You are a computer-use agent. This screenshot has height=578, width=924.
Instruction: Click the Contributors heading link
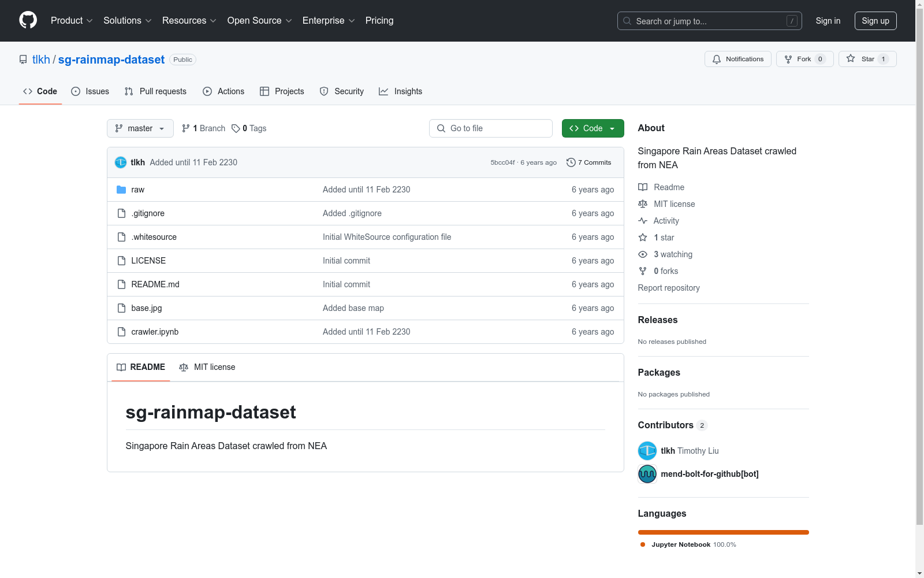point(672,425)
